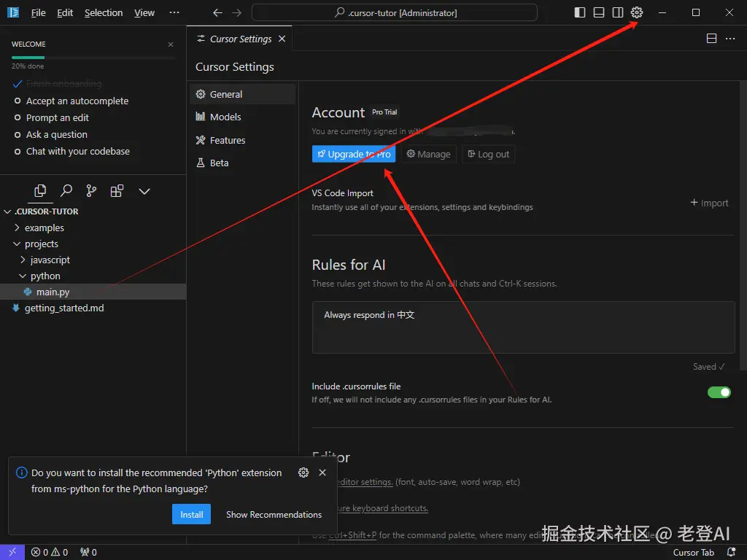Expand the examples folder
The image size is (747, 560).
click(x=93, y=227)
